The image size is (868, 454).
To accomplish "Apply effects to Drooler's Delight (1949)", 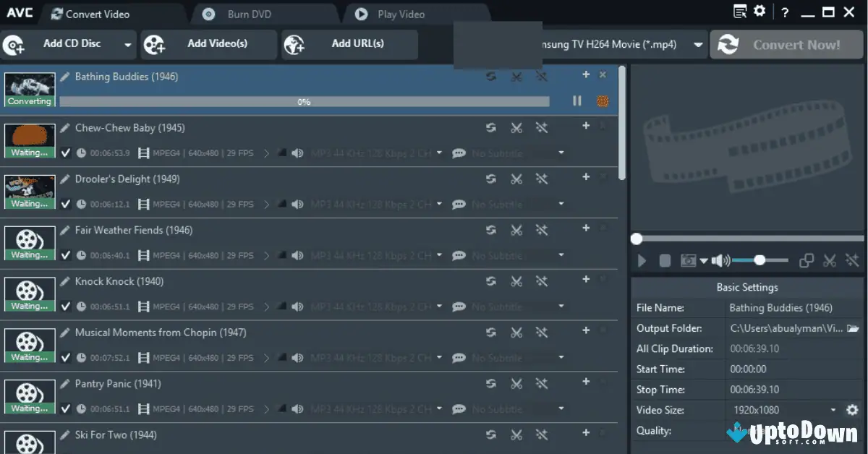I will (x=542, y=179).
